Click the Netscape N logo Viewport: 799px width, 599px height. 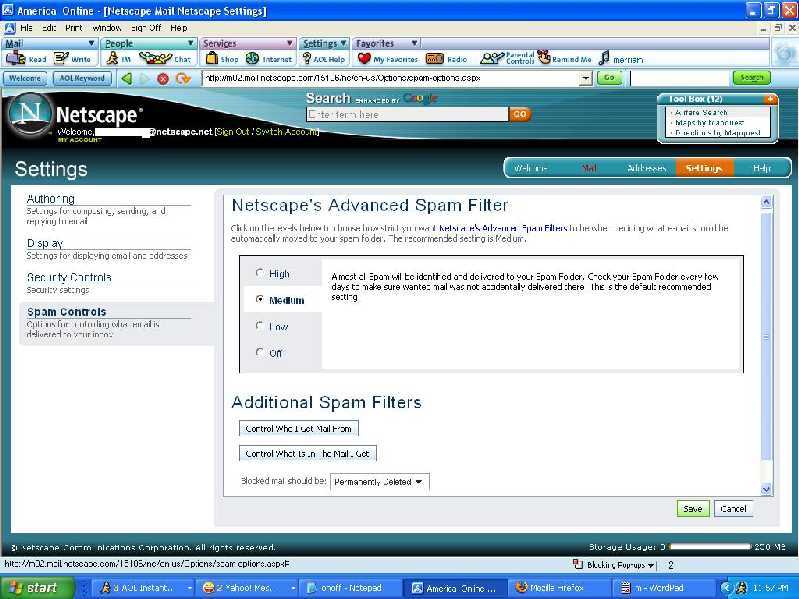29,114
